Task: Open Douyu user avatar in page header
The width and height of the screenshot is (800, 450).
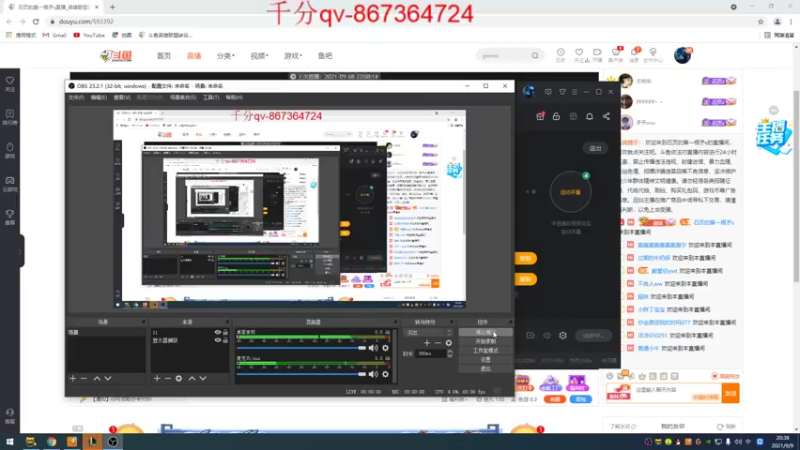Action: point(682,55)
